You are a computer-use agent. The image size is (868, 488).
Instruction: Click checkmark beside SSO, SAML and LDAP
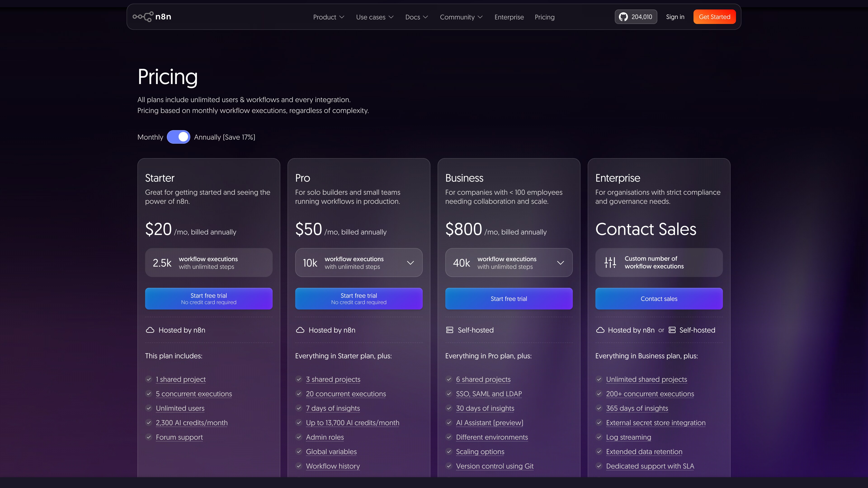[x=449, y=394]
